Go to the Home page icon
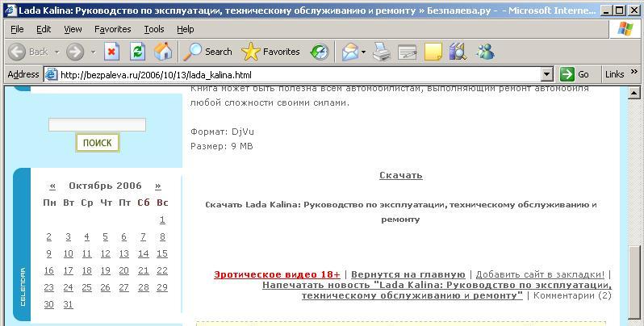Screen dimensions: 644x326 click(x=162, y=52)
